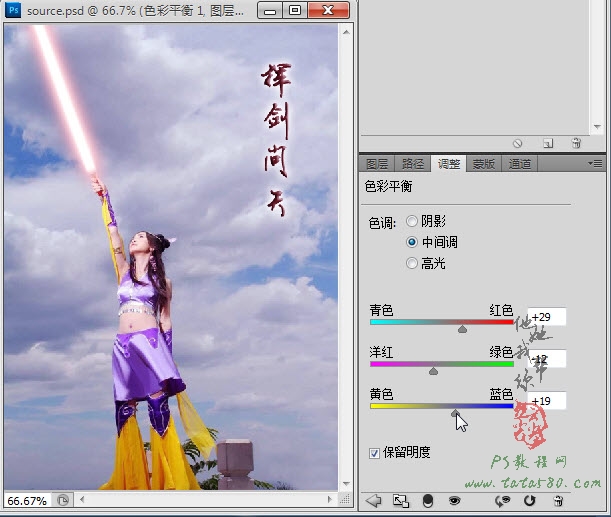Click the document vertical scroll up arrow
The image size is (611, 517).
tap(346, 32)
